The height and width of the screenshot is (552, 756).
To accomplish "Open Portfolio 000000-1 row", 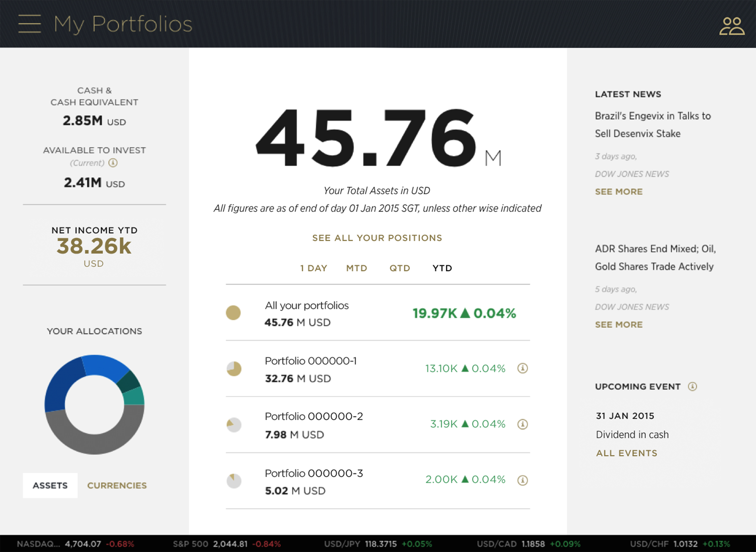I will pos(378,369).
